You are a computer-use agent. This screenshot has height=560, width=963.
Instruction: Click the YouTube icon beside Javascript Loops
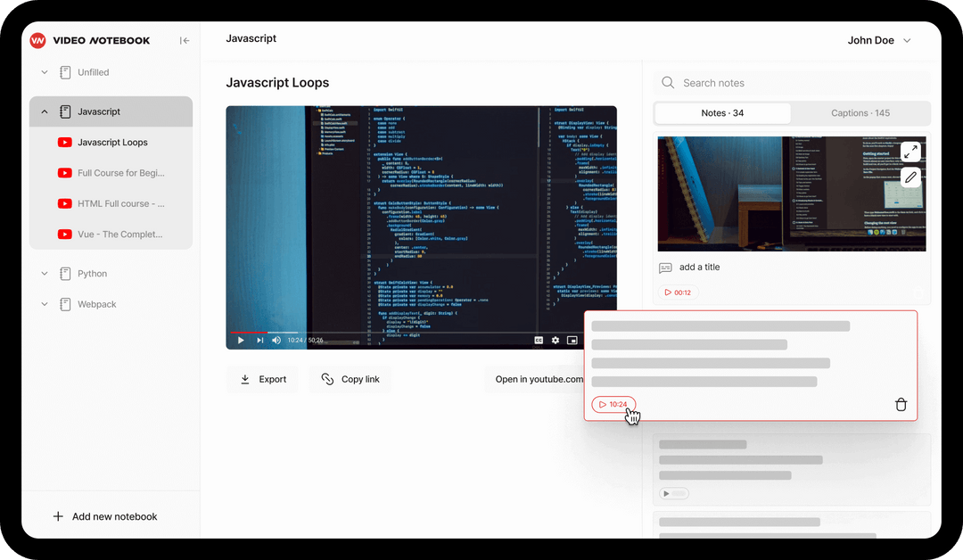64,142
